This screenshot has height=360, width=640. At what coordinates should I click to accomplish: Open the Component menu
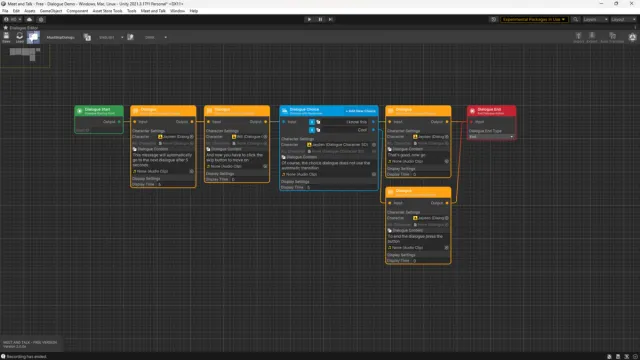point(77,11)
